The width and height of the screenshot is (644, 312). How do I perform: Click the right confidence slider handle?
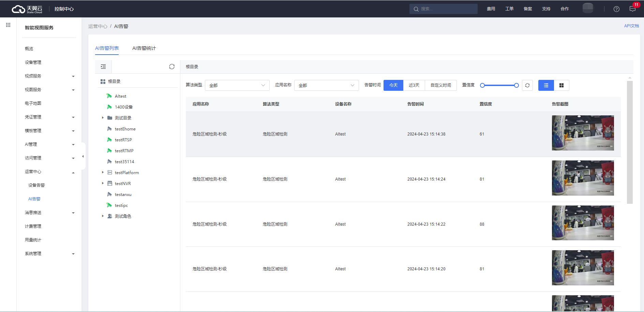(x=516, y=85)
